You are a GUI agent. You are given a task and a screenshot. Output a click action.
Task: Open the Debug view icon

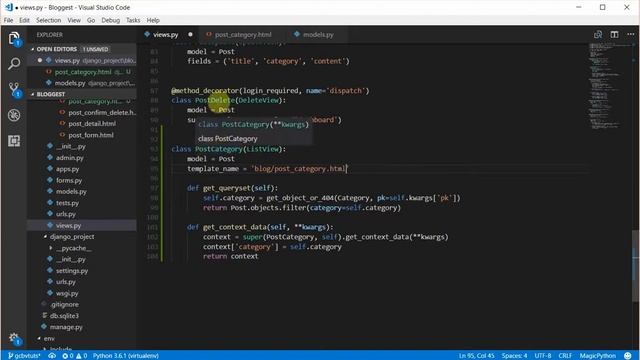tap(14, 116)
